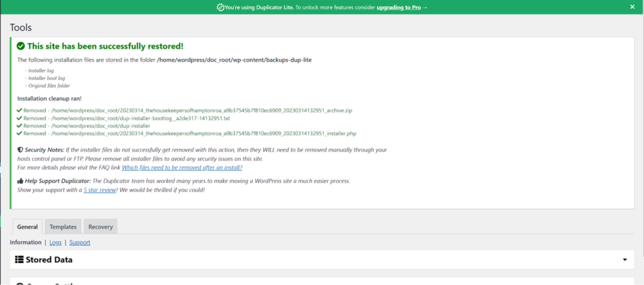Click the Help Support thumbs-up icon
Screen dimensions: 644x285
[20, 181]
